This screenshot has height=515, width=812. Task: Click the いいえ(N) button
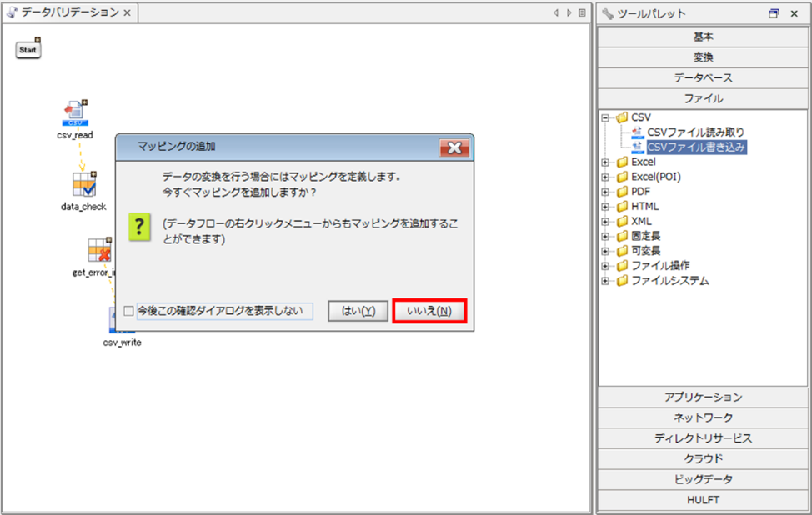(429, 311)
